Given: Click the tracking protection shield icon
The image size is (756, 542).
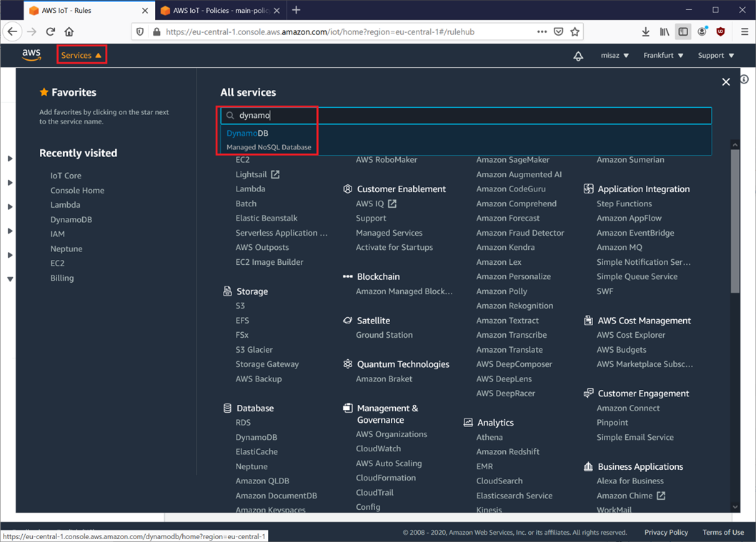Looking at the screenshot, I should [x=140, y=32].
